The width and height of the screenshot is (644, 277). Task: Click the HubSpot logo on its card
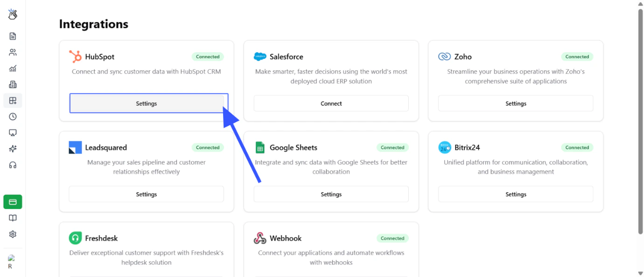[x=75, y=56]
